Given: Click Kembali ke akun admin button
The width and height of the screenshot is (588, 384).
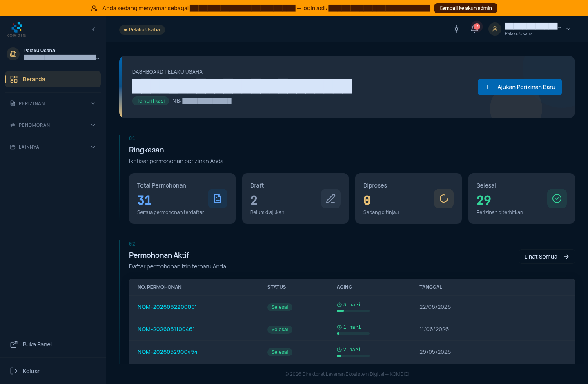Looking at the screenshot, I should pos(465,8).
